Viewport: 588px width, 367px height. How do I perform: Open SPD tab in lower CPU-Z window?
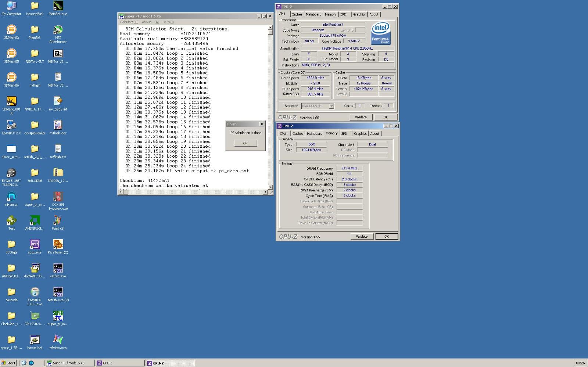pos(344,134)
